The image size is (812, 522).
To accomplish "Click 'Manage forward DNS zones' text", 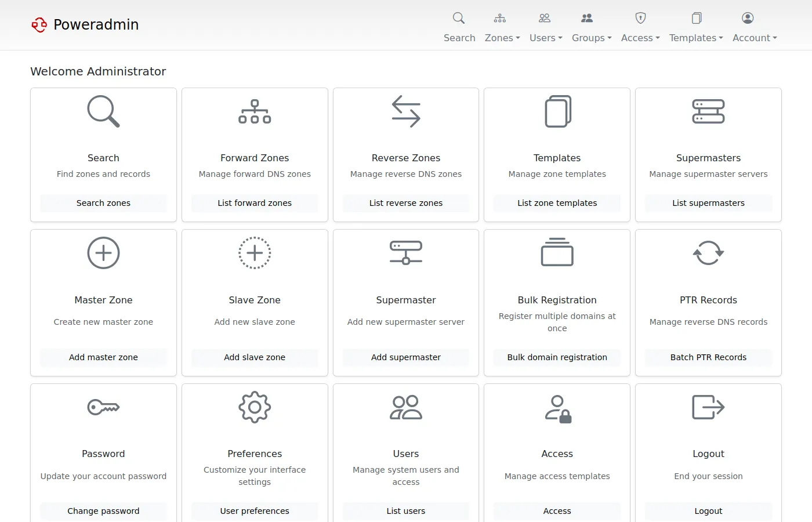I will [x=255, y=174].
